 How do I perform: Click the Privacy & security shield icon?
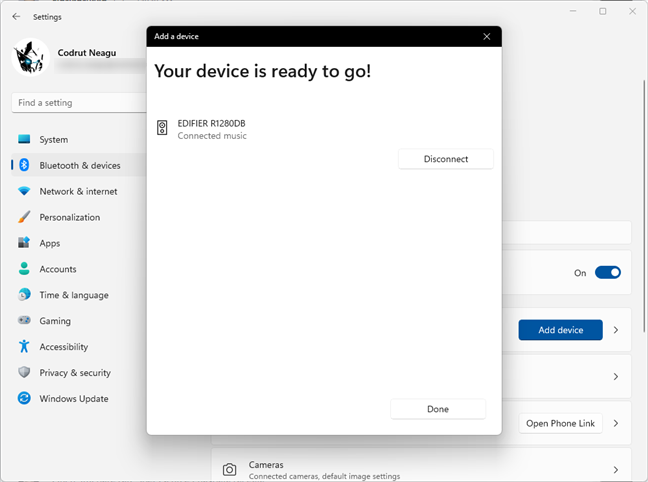point(24,372)
